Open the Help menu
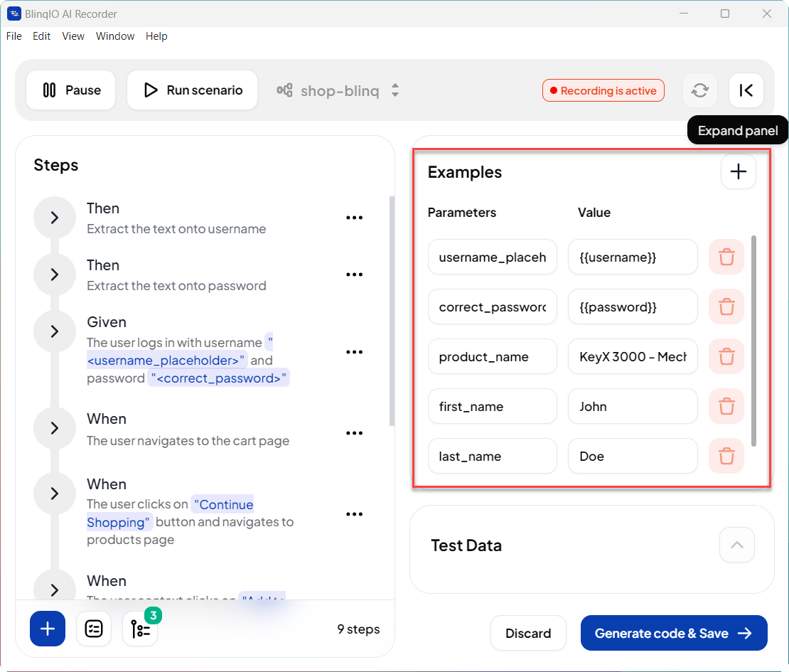Viewport: 789px width, 672px height. (x=156, y=36)
